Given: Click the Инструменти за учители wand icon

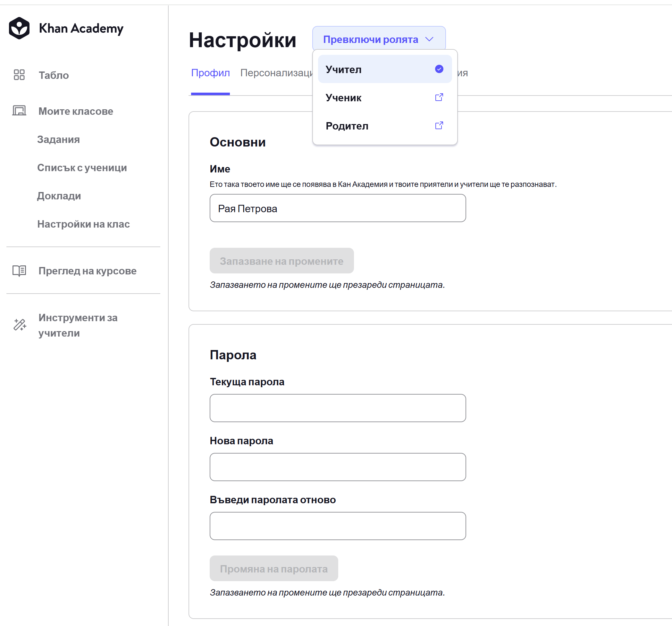Looking at the screenshot, I should tap(20, 325).
